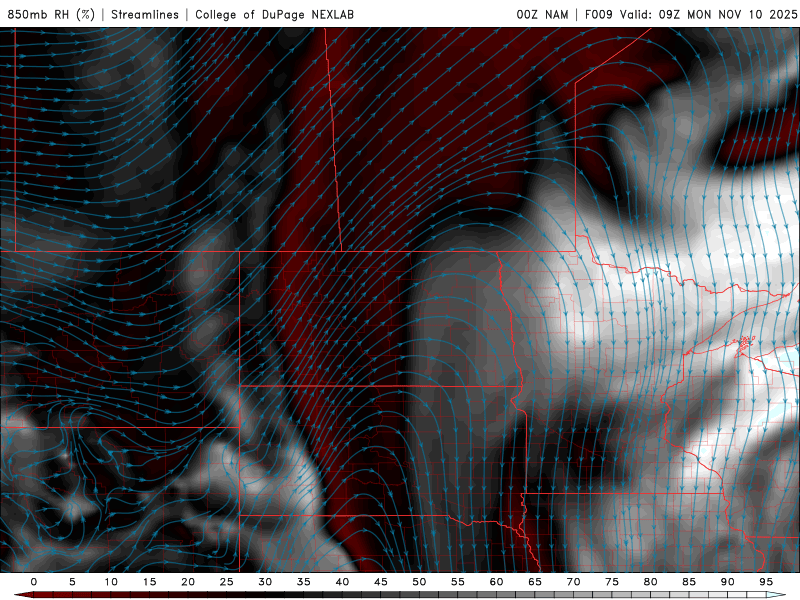Click the "15" scale label
Image resolution: width=800 pixels, height=600 pixels.
click(x=149, y=582)
